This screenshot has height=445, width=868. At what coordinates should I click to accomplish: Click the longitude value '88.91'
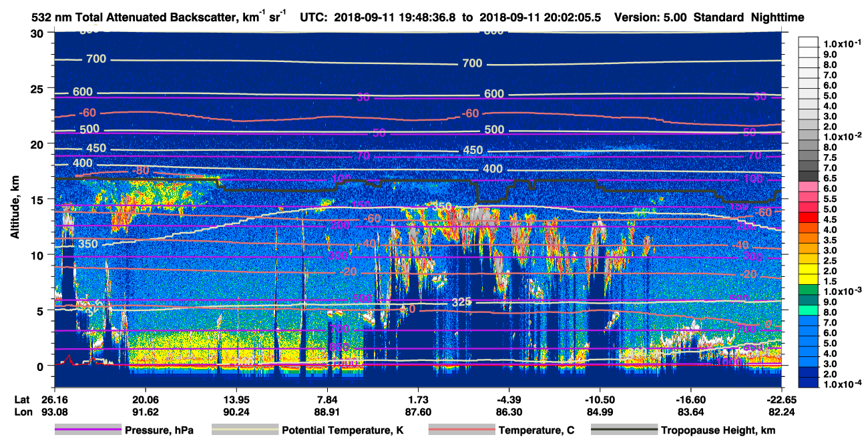(x=327, y=412)
